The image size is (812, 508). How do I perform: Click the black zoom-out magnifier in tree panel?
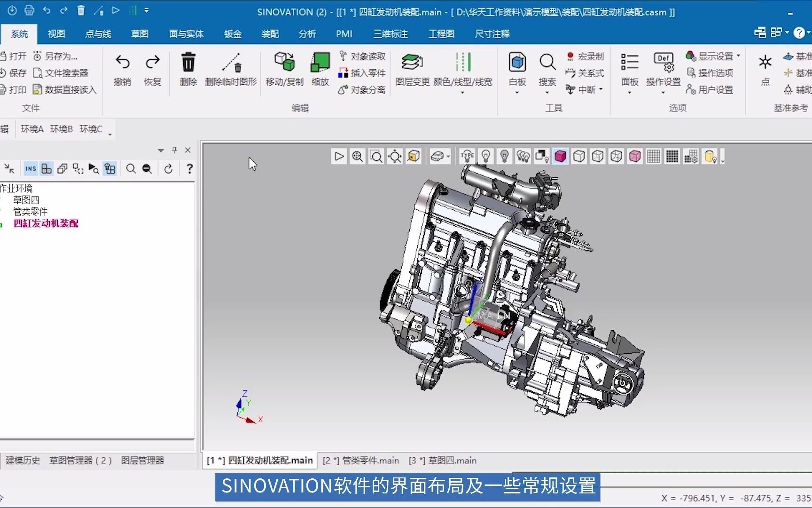click(147, 169)
